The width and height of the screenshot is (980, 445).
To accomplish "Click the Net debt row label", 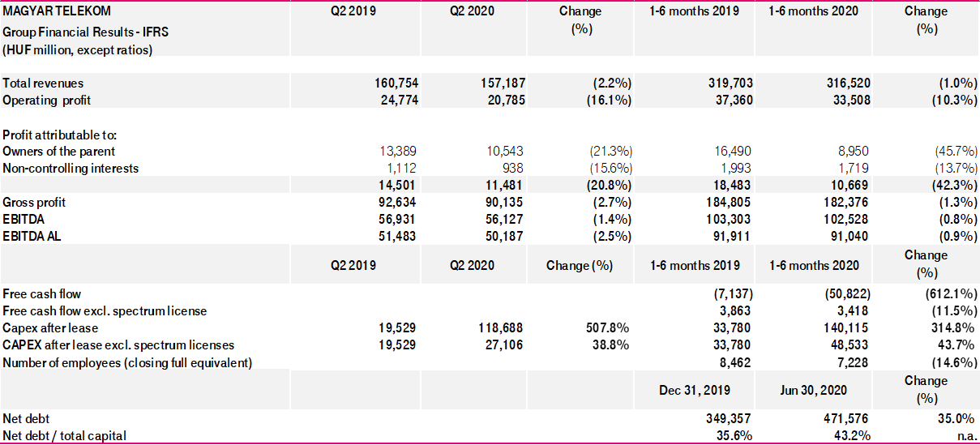I will [x=26, y=419].
